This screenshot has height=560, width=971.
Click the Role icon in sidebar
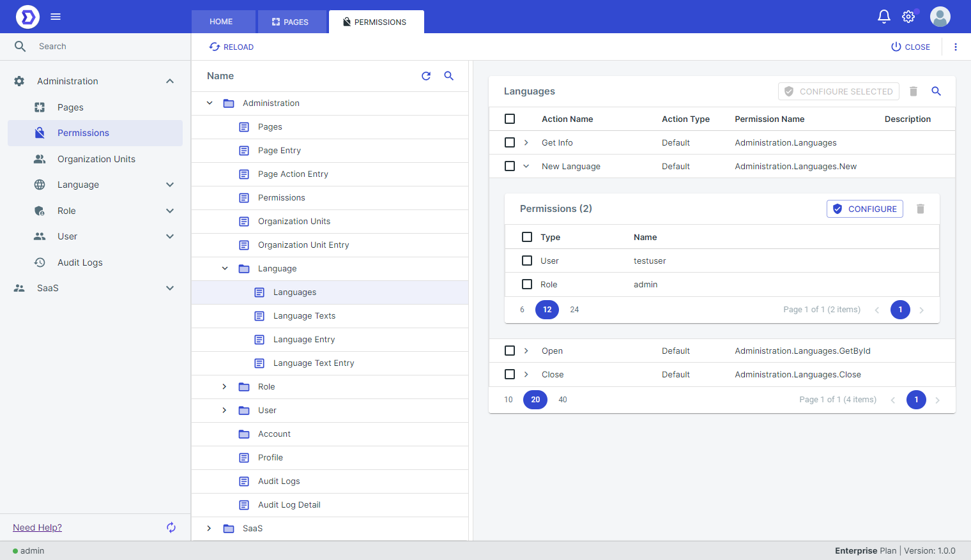click(x=40, y=211)
